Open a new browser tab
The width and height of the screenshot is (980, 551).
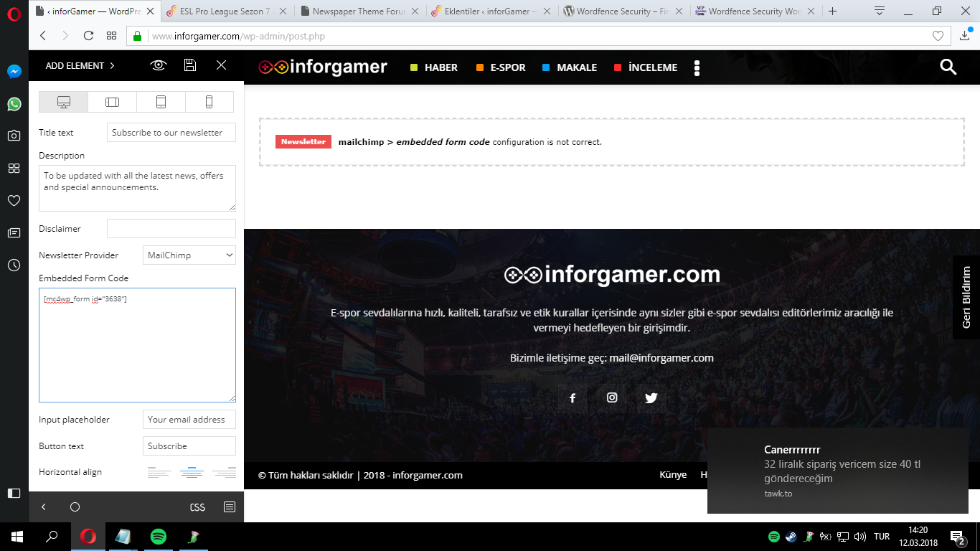[x=832, y=11]
